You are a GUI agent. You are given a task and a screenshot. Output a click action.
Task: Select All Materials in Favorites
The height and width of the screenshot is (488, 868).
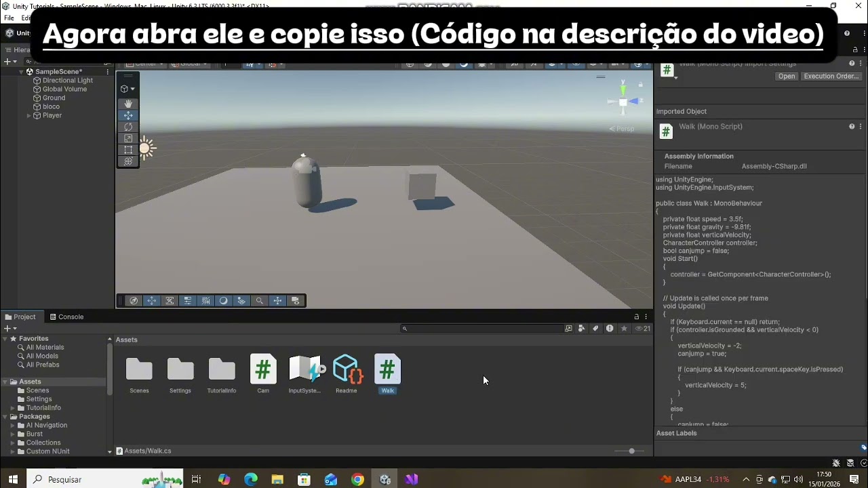click(x=45, y=348)
